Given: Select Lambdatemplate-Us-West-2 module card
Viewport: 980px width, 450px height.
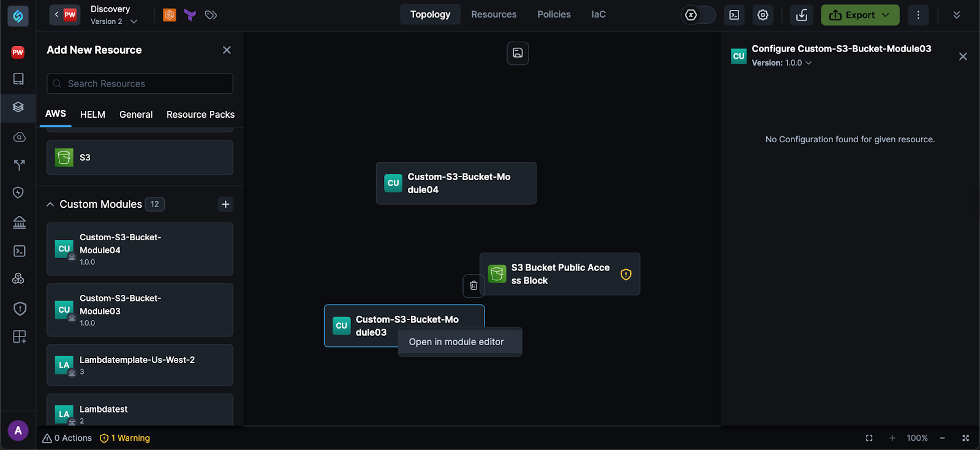Looking at the screenshot, I should coord(140,365).
